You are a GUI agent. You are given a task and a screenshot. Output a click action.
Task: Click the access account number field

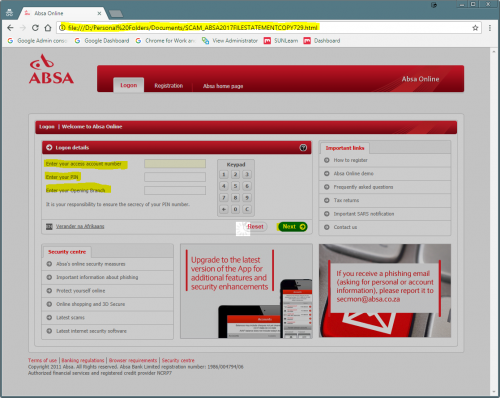click(175, 163)
